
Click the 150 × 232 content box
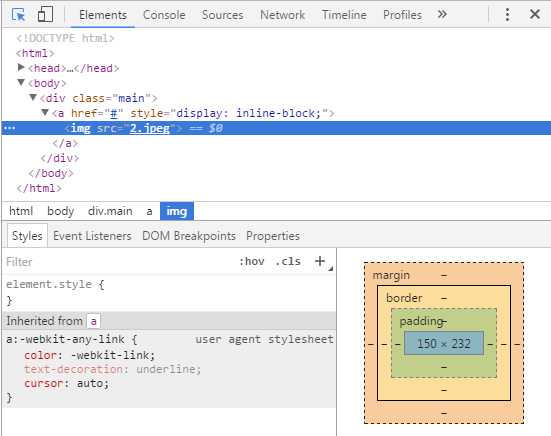click(444, 343)
